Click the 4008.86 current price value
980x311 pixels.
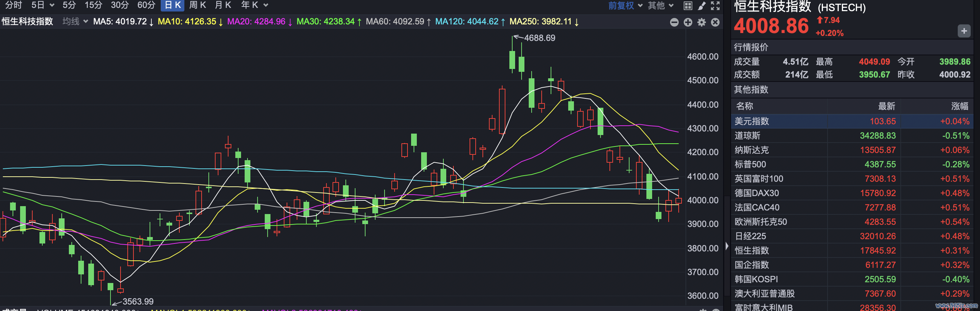pos(771,26)
